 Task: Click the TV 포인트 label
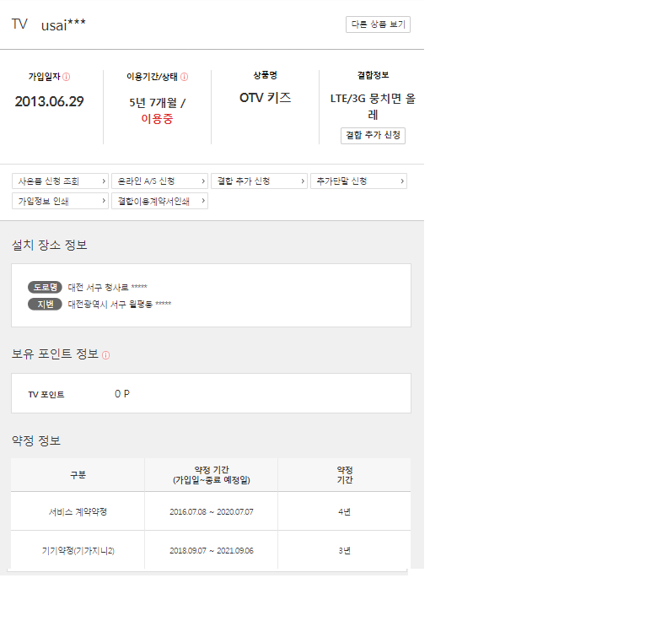coord(46,394)
